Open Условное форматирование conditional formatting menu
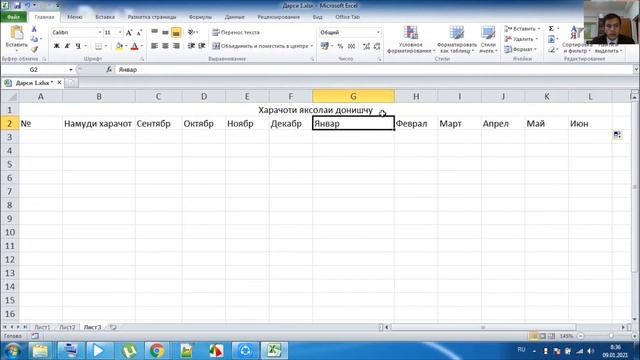640x360 pixels. coord(411,40)
